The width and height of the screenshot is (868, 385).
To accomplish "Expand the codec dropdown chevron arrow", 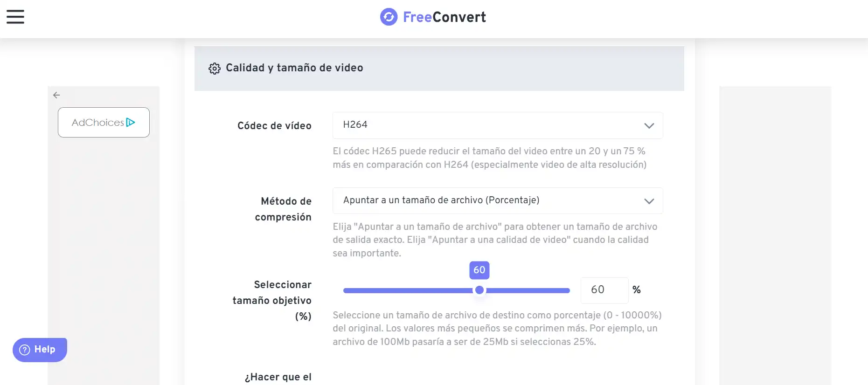I will [x=649, y=126].
